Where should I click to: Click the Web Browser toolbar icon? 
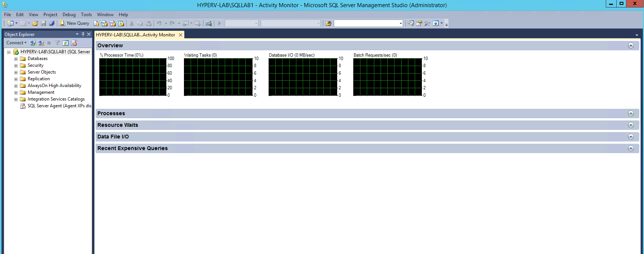(436, 23)
